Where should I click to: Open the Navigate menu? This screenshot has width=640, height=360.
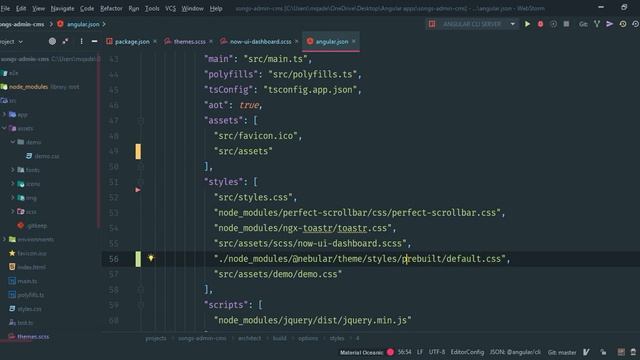pyautogui.click(x=62, y=8)
